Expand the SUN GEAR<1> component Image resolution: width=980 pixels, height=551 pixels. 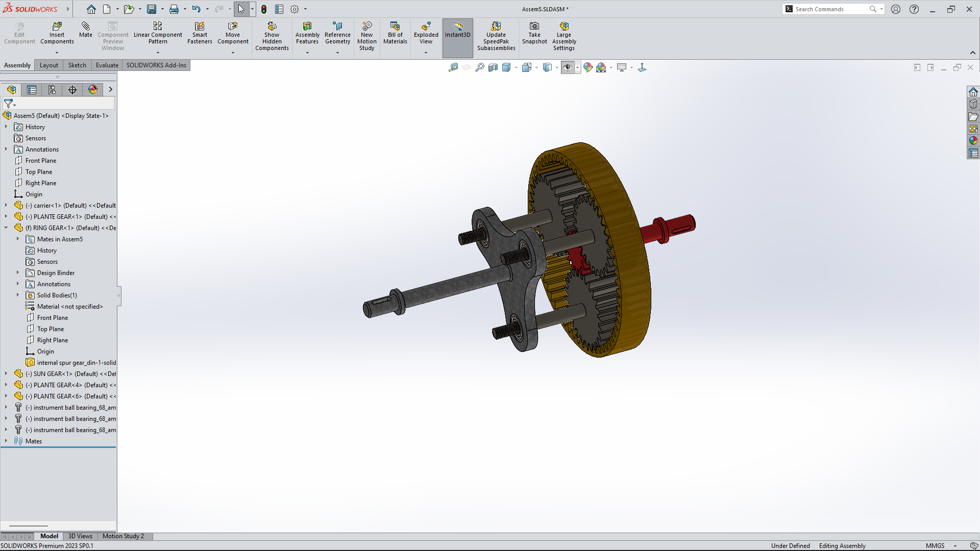(x=6, y=374)
